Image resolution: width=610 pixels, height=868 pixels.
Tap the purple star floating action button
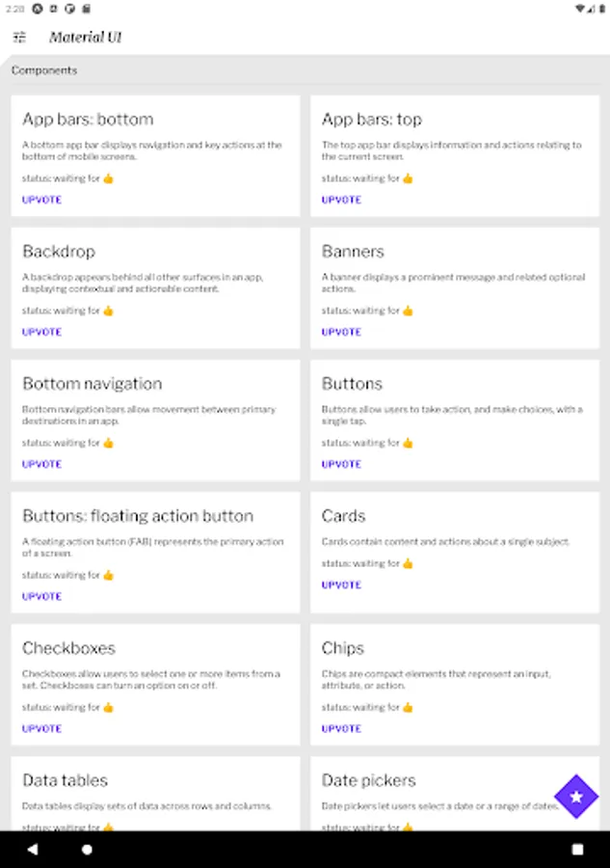pos(576,797)
